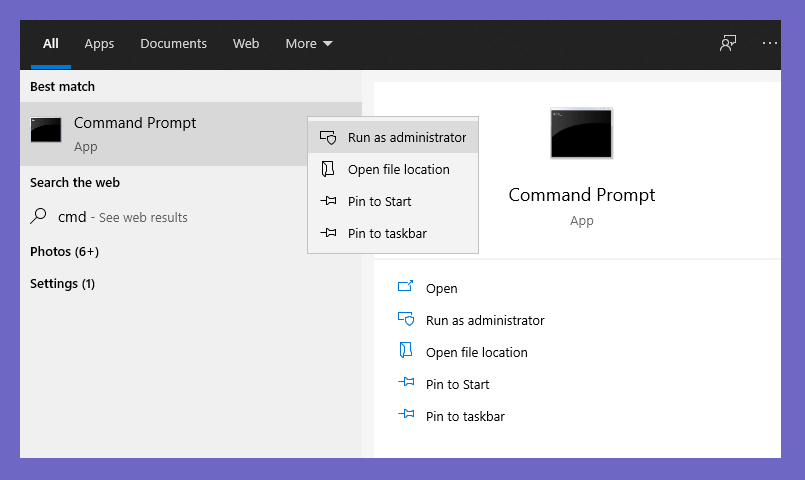Click the blue Open file location icon in right pane
The height and width of the screenshot is (480, 805).
click(406, 350)
